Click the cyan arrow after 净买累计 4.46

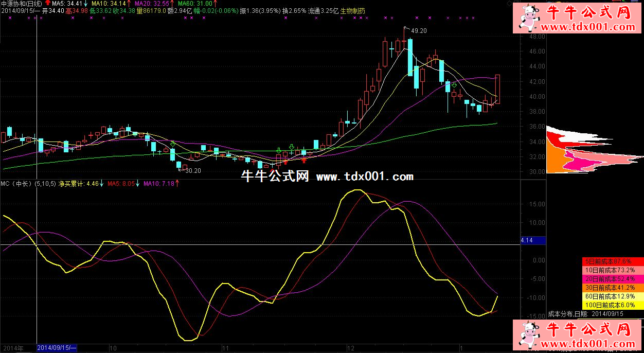102,183
